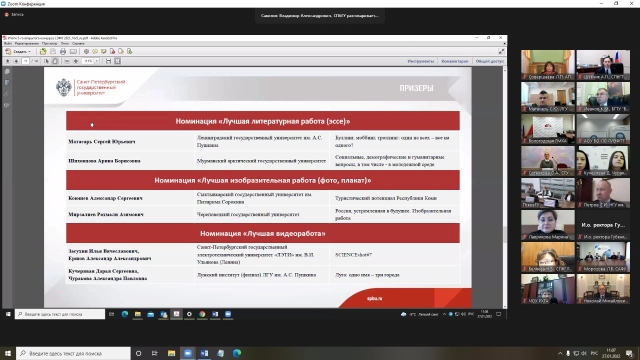Click the Save icon in Acrobat toolbar
The width and height of the screenshot is (640, 360).
[53, 51]
